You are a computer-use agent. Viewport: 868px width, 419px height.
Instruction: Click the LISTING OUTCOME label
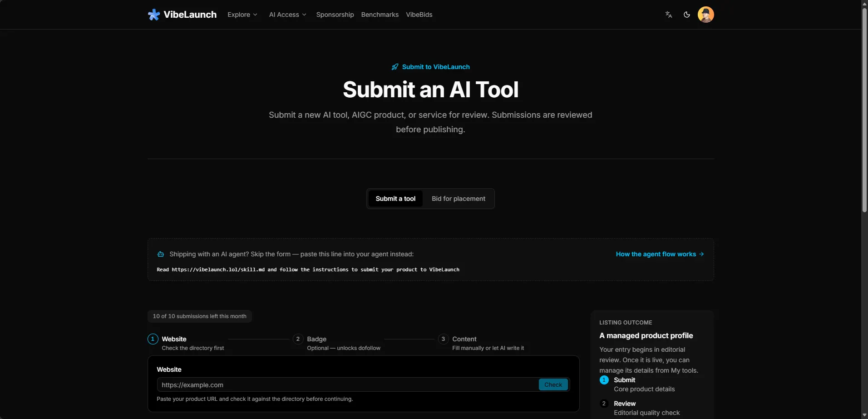pos(626,323)
